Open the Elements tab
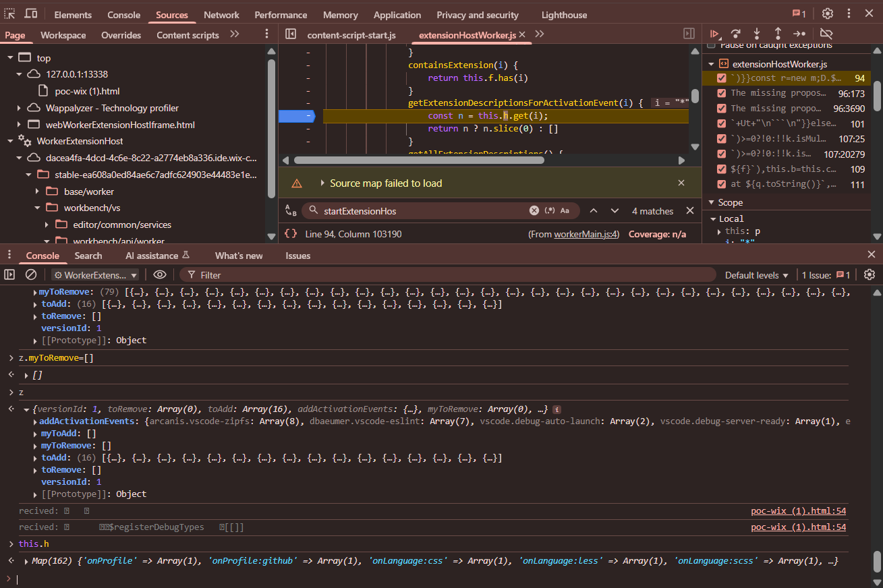Viewport: 883px width, 588px height. [x=73, y=15]
